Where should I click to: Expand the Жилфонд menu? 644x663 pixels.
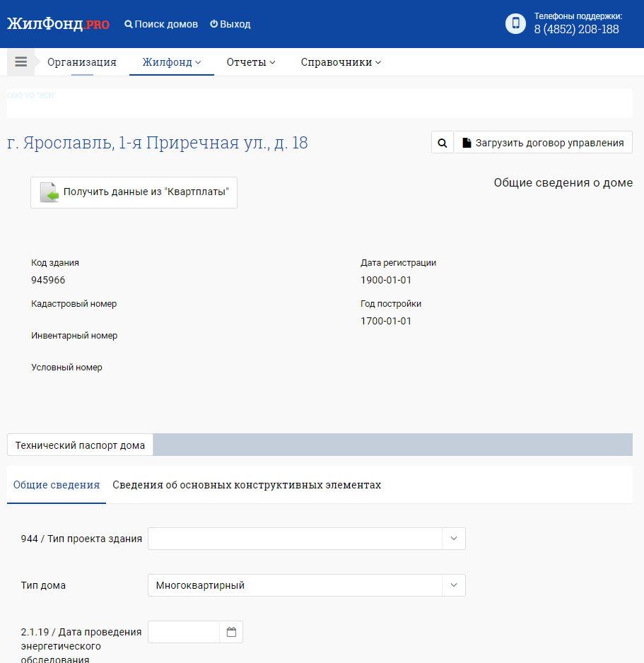[171, 62]
